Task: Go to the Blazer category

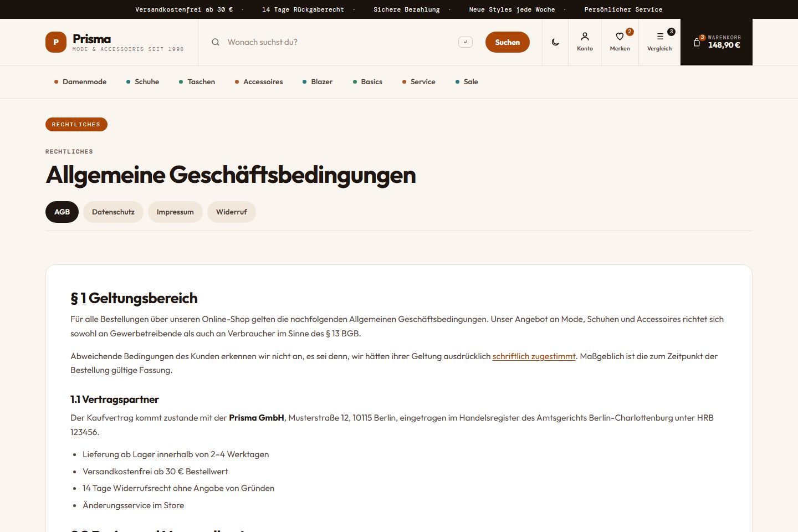Action: (x=318, y=82)
